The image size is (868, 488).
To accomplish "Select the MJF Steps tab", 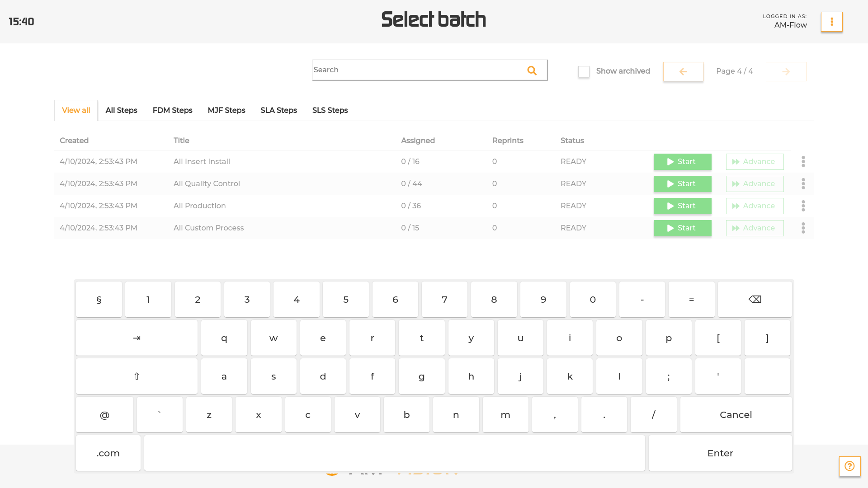I will tap(226, 110).
